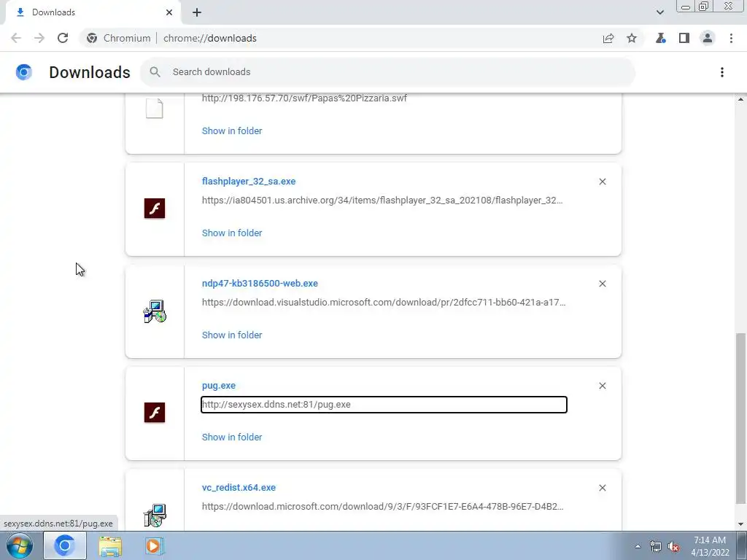Click the scrollbar down arrow

[740, 524]
